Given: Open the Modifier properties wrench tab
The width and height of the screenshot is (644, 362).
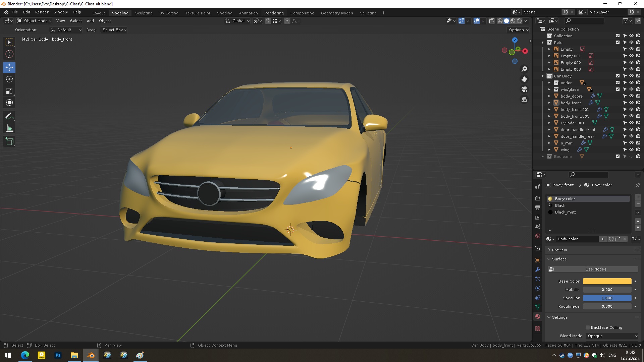Looking at the screenshot, I should [x=538, y=269].
